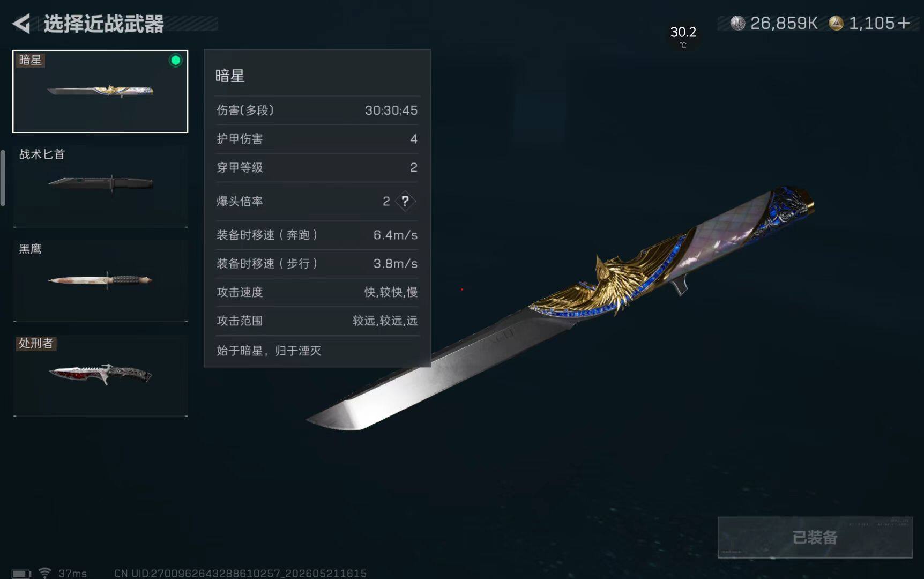The image size is (924, 579).
Task: Click the 暗星 blade 3D preview
Action: (560, 308)
